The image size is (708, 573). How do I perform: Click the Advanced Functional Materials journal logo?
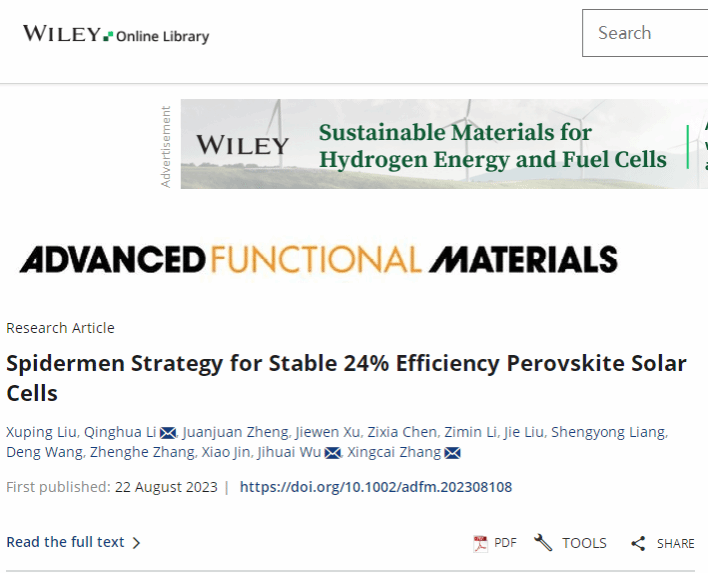pos(318,260)
